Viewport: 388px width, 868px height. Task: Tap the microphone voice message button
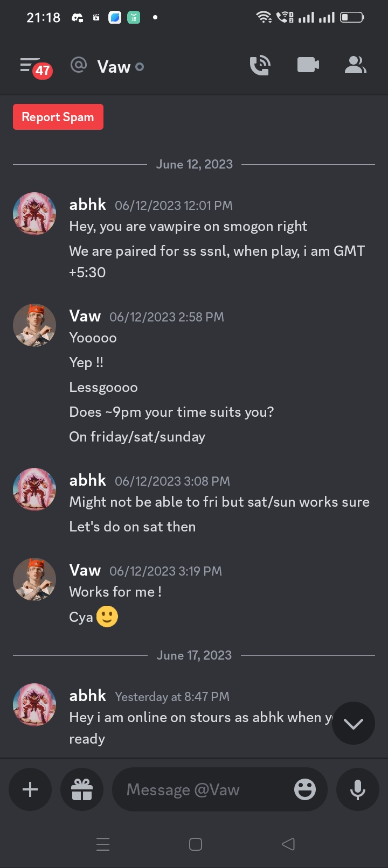(358, 789)
